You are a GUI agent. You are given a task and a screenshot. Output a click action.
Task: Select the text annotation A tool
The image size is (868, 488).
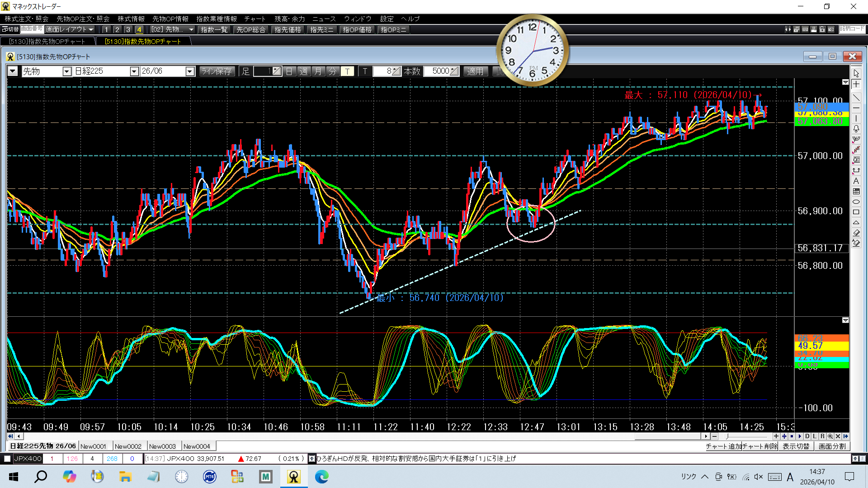[x=856, y=181]
